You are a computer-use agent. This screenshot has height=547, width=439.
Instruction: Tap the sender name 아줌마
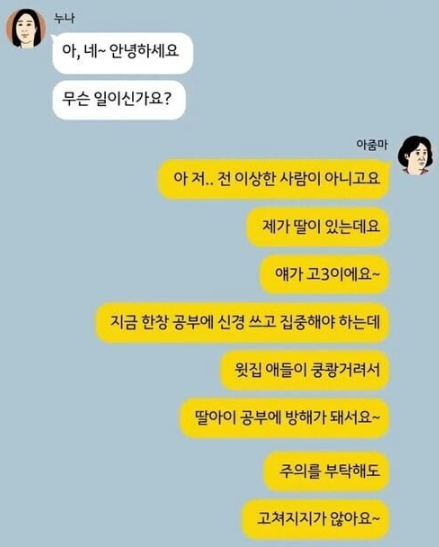[x=372, y=145]
